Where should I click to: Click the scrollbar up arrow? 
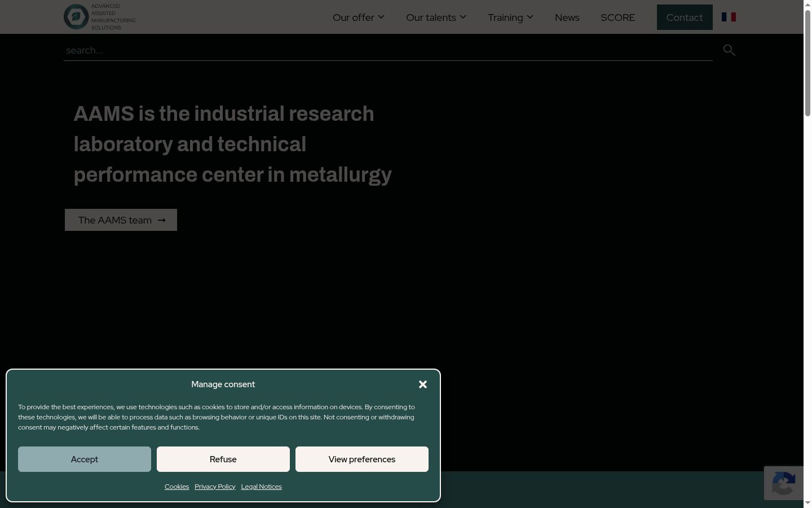pyautogui.click(x=807, y=4)
